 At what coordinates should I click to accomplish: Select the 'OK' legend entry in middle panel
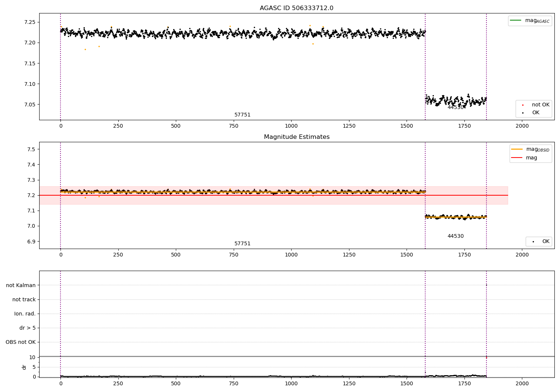(546, 242)
